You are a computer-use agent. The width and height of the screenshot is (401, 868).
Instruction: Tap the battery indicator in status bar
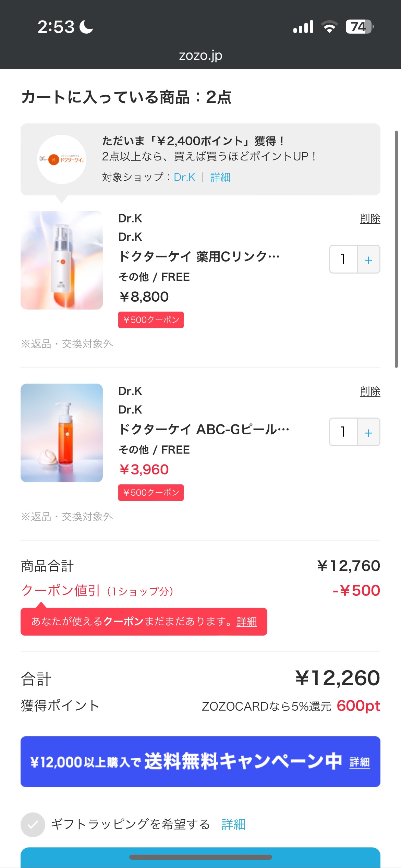point(359,27)
